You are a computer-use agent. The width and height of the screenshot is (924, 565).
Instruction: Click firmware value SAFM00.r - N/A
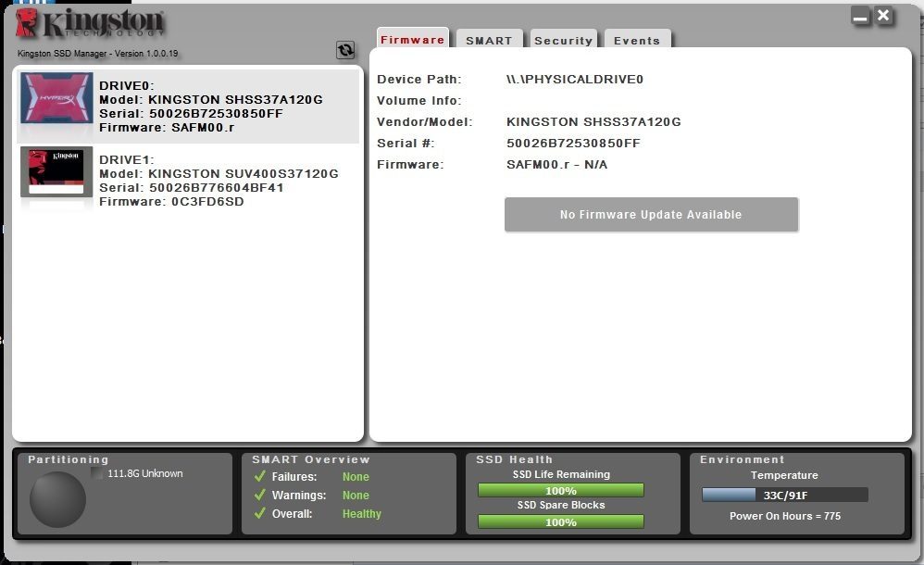556,165
